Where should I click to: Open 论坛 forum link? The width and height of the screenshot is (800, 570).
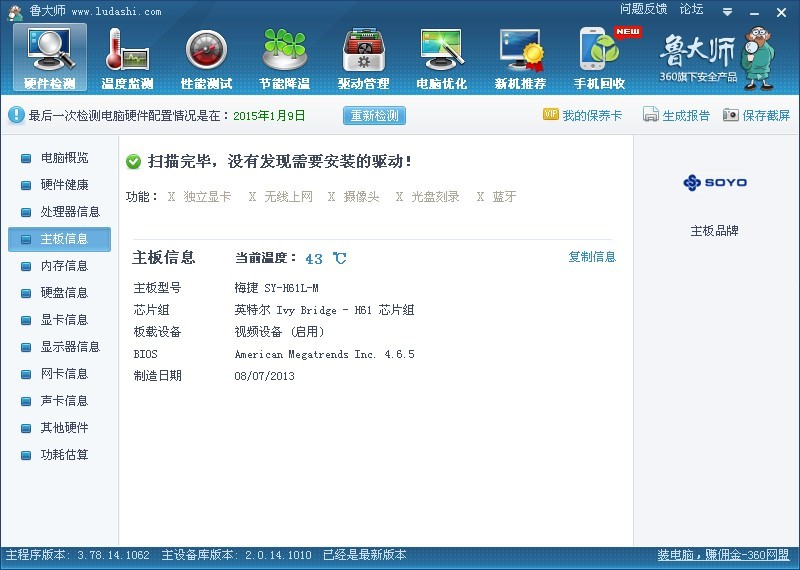point(691,9)
